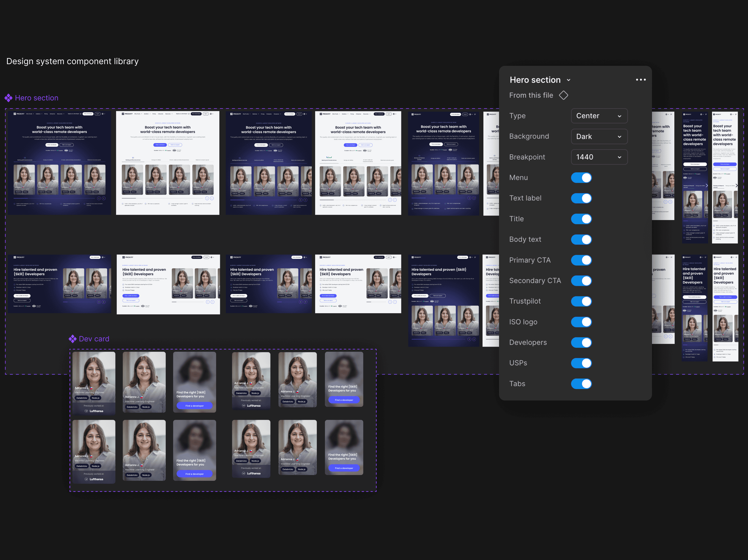Select the Dev card frame label
The height and width of the screenshot is (560, 748).
[94, 339]
